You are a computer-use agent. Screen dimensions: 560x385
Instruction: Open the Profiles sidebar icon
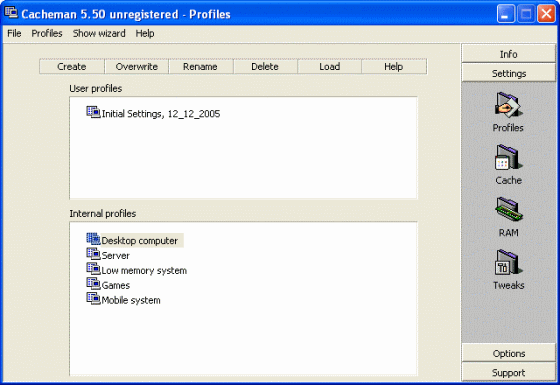click(509, 105)
